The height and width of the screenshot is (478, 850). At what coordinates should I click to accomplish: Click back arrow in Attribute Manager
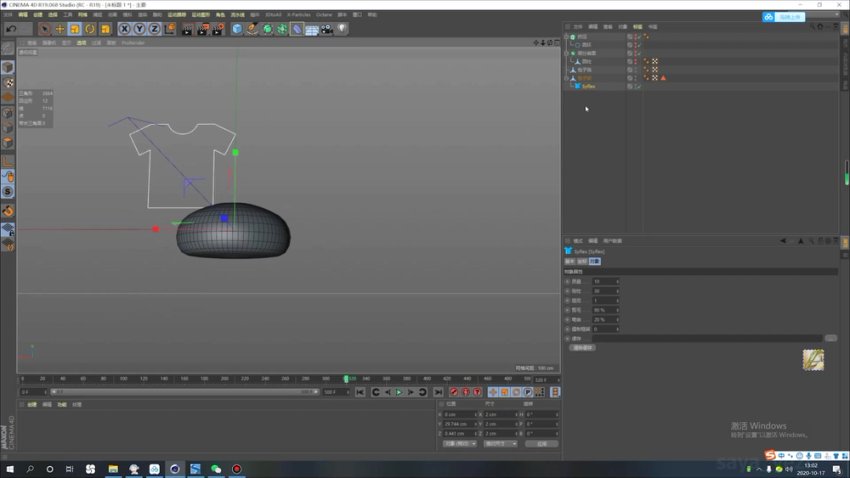pyautogui.click(x=783, y=241)
